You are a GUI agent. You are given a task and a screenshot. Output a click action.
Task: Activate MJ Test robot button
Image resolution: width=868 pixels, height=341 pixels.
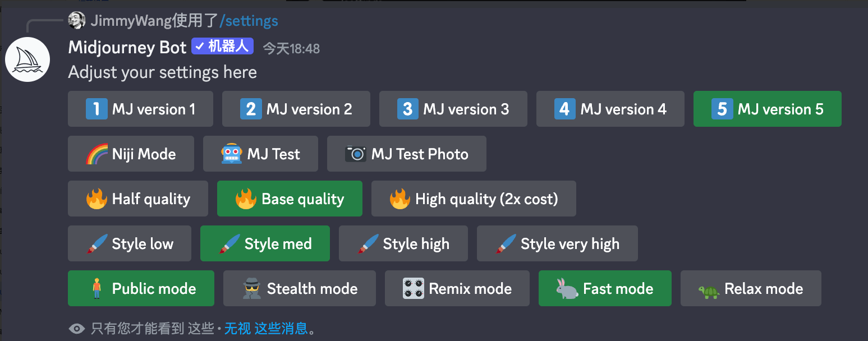click(x=260, y=154)
